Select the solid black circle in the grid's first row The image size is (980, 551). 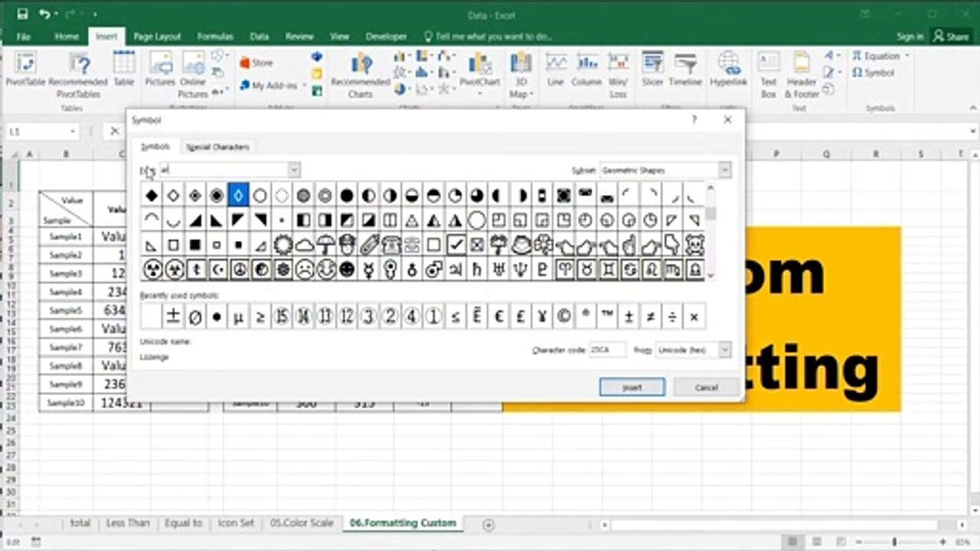click(347, 196)
